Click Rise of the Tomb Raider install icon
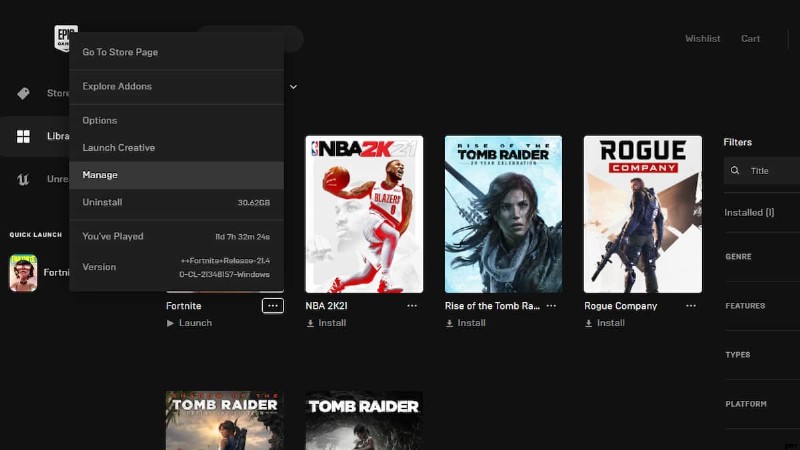The image size is (800, 450). [x=449, y=323]
